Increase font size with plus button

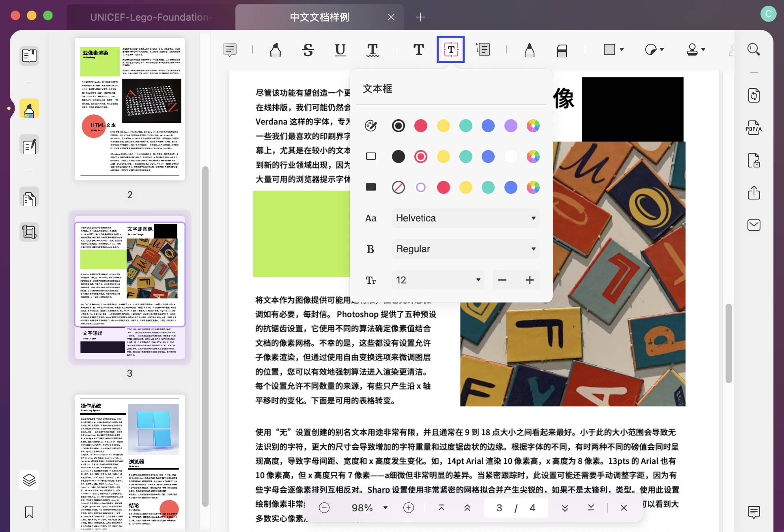[x=530, y=280]
